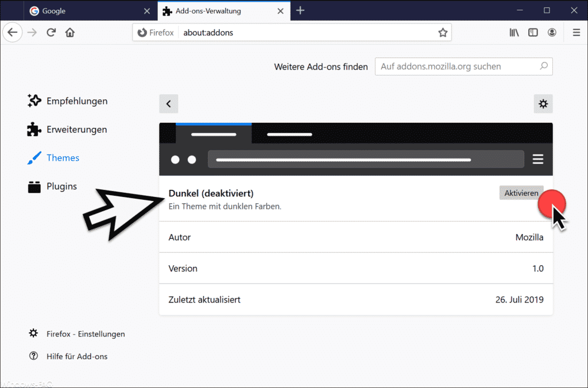This screenshot has height=388, width=588.
Task: Go back to the themes list
Action: point(169,104)
